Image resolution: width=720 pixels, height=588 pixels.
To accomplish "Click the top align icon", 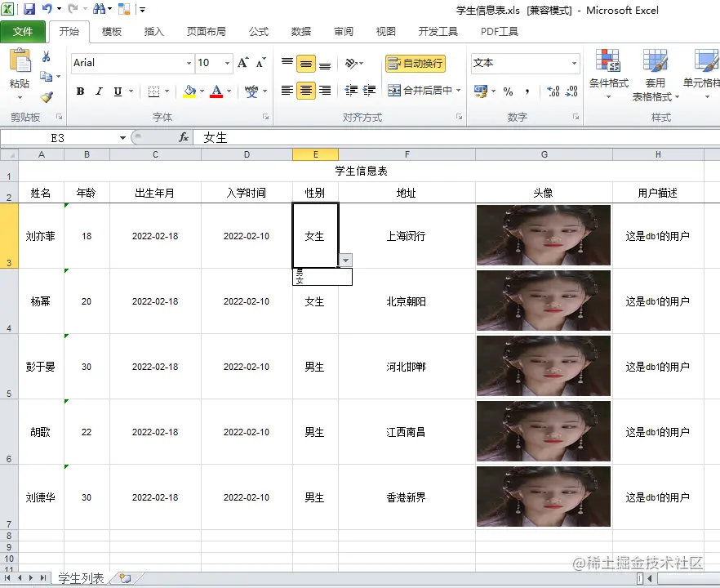I will click(x=287, y=64).
